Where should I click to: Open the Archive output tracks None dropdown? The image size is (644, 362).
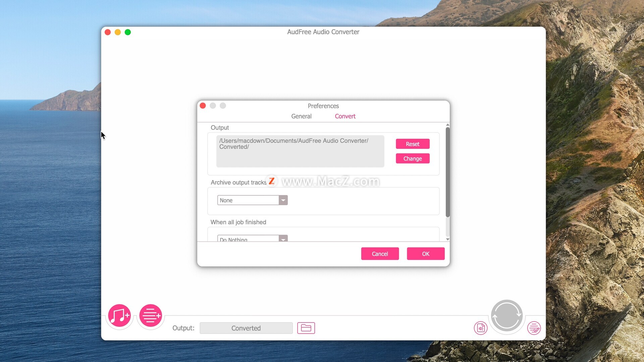[x=252, y=200]
